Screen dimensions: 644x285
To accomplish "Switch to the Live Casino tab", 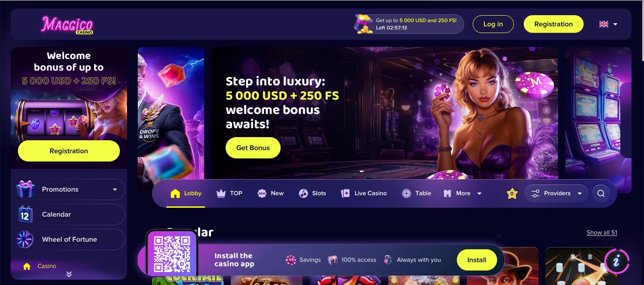I will coord(364,193).
